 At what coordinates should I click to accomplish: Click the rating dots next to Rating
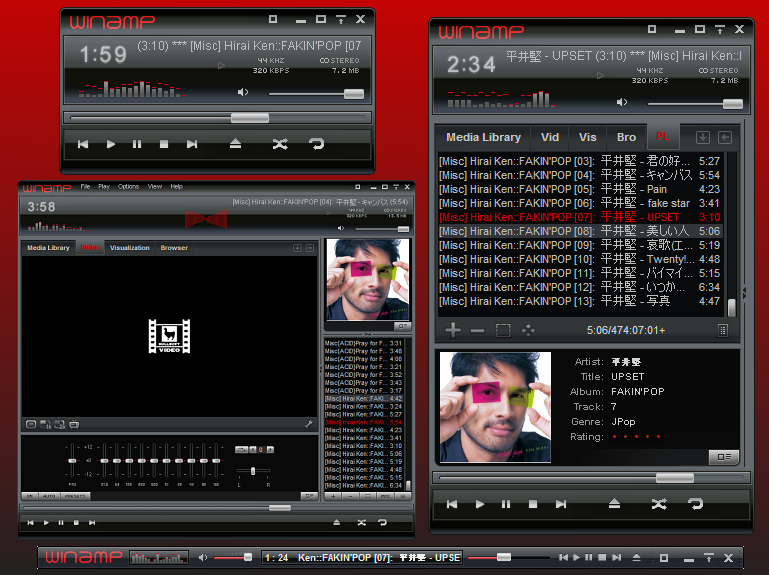point(637,437)
